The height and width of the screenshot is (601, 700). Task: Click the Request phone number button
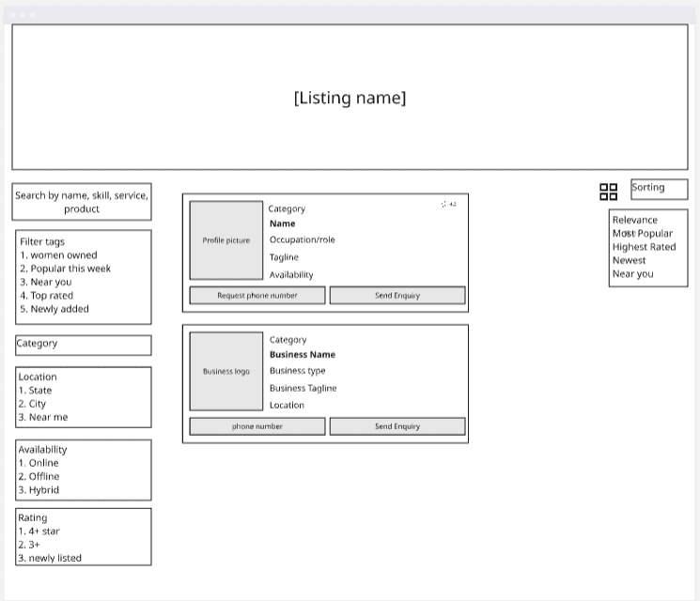tap(257, 296)
